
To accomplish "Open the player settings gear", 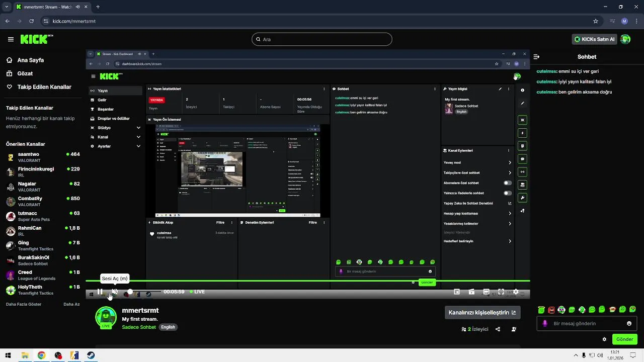I will click(x=516, y=292).
